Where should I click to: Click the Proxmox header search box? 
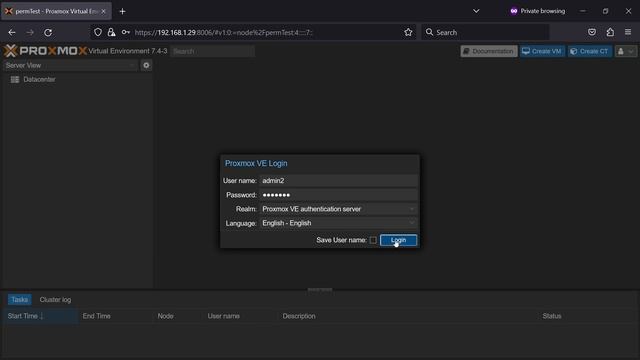[x=213, y=51]
